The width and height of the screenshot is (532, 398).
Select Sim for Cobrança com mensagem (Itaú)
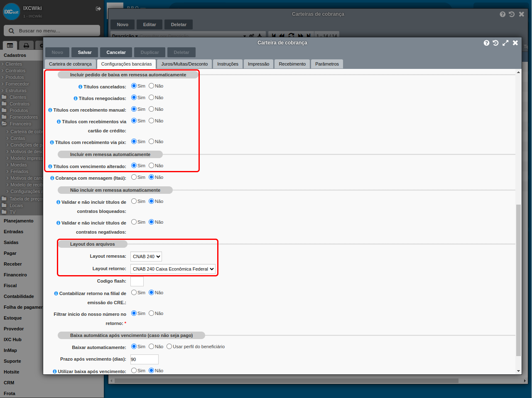click(134, 177)
